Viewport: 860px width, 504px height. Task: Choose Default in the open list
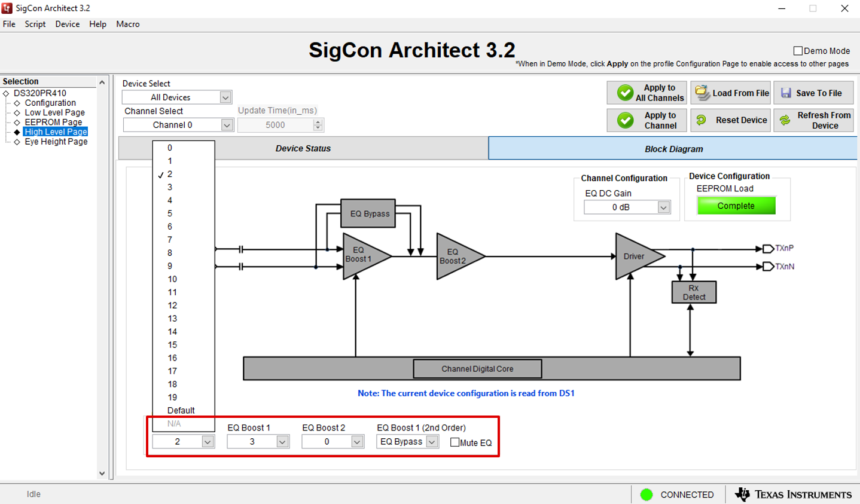pyautogui.click(x=184, y=411)
